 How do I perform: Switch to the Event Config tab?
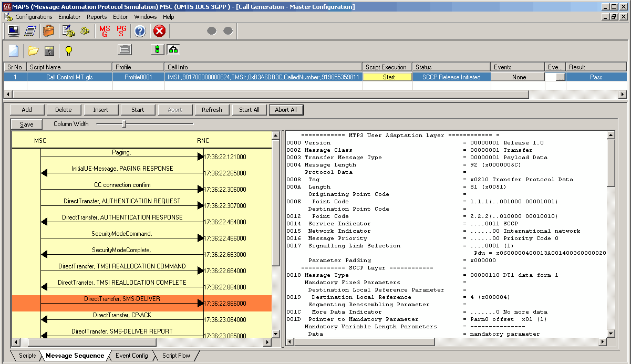pyautogui.click(x=132, y=356)
